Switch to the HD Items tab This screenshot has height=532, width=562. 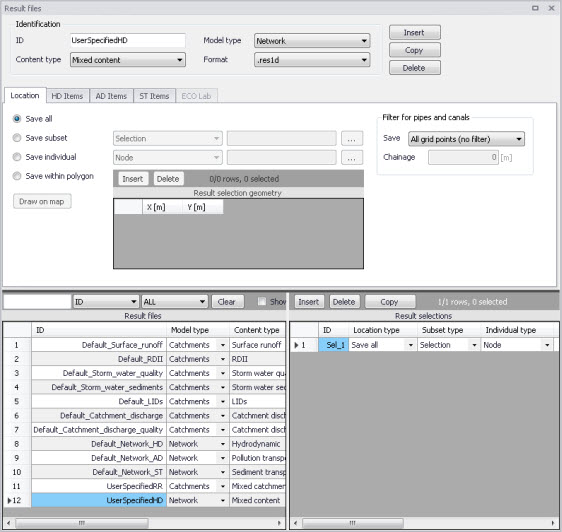pyautogui.click(x=67, y=96)
